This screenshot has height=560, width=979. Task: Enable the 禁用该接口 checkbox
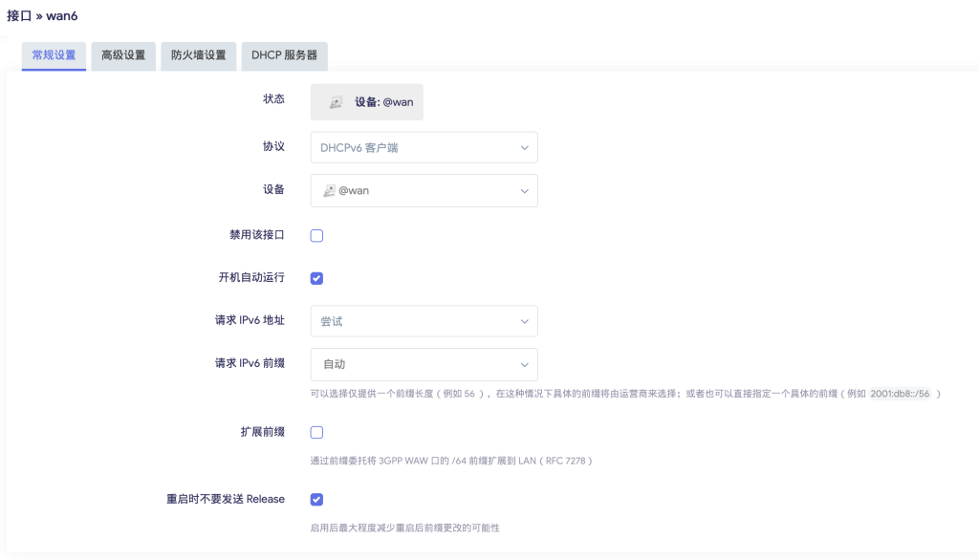pyautogui.click(x=317, y=236)
